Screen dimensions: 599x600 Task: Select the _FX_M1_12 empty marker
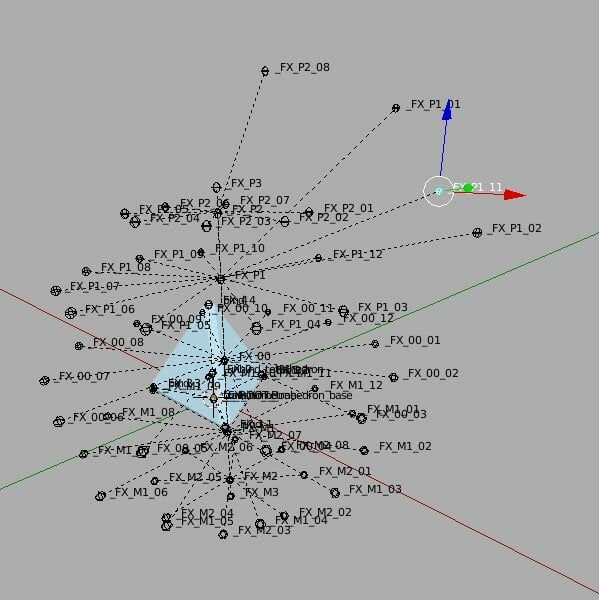click(x=315, y=389)
